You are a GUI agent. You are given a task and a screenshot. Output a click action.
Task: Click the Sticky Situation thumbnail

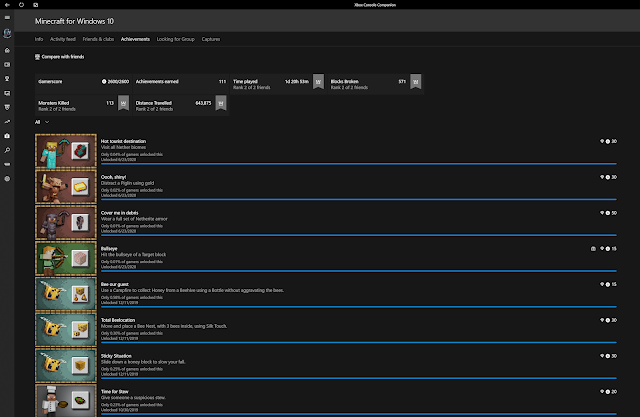66,366
